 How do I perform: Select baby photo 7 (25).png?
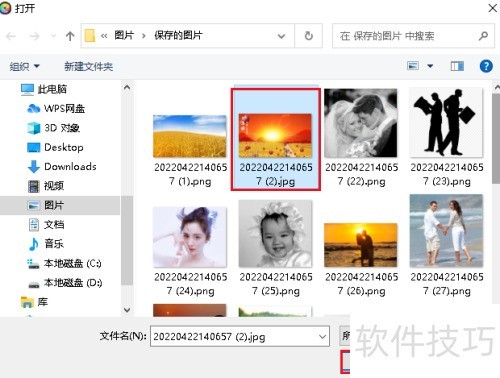tap(276, 249)
